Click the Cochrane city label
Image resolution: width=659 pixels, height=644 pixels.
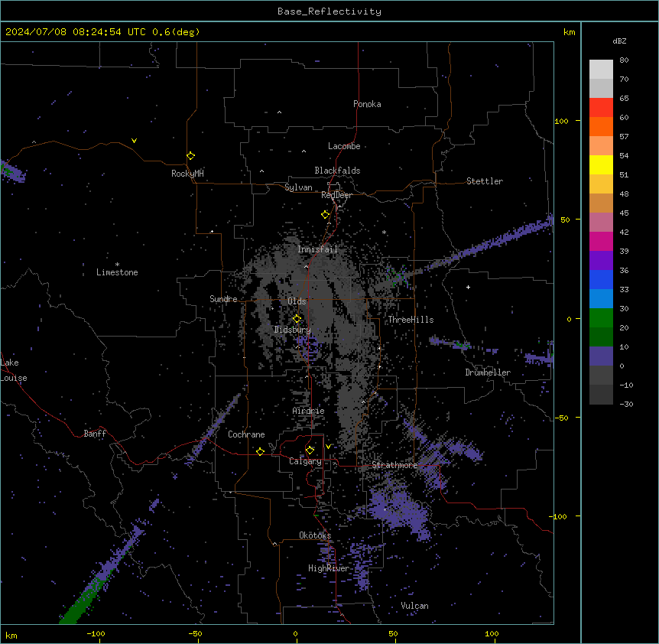246,434
